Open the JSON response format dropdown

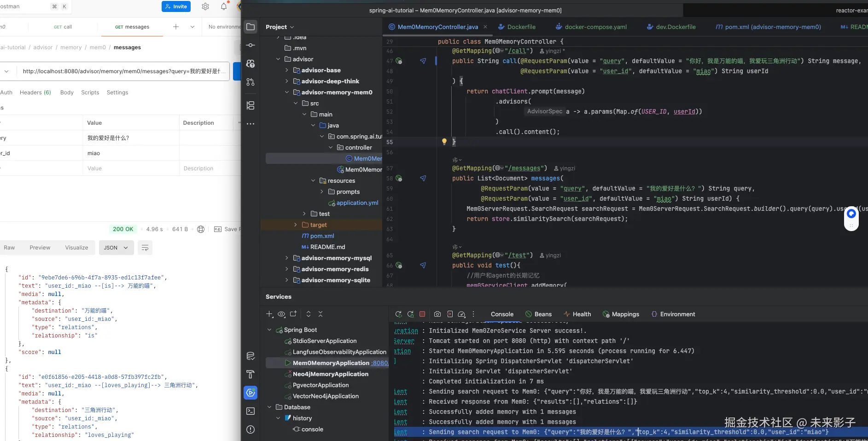116,248
